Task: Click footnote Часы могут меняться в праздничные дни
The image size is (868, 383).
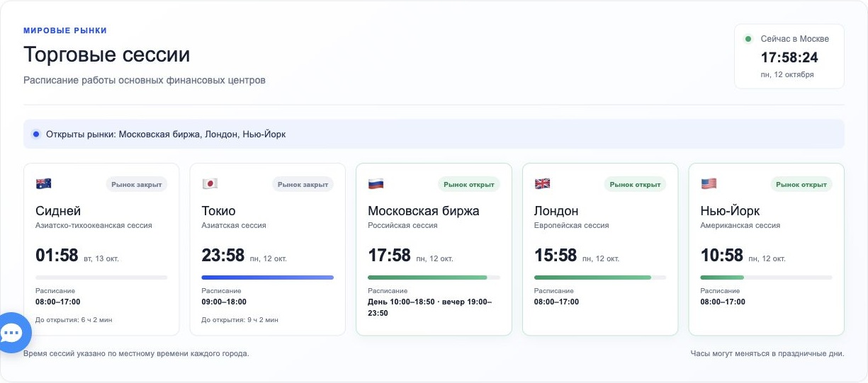Action: pos(767,353)
